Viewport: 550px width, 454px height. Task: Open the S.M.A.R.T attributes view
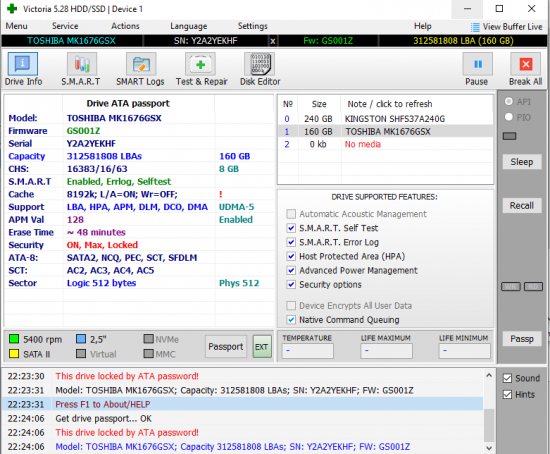[x=81, y=69]
